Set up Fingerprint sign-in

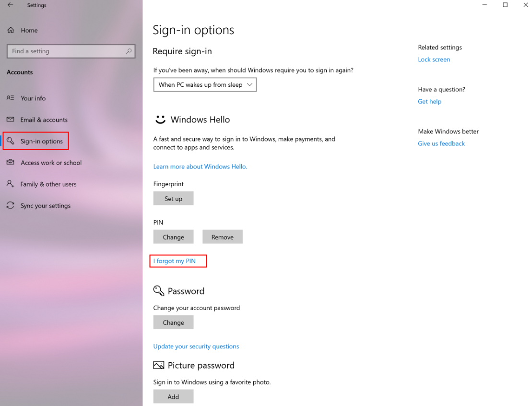click(x=173, y=199)
